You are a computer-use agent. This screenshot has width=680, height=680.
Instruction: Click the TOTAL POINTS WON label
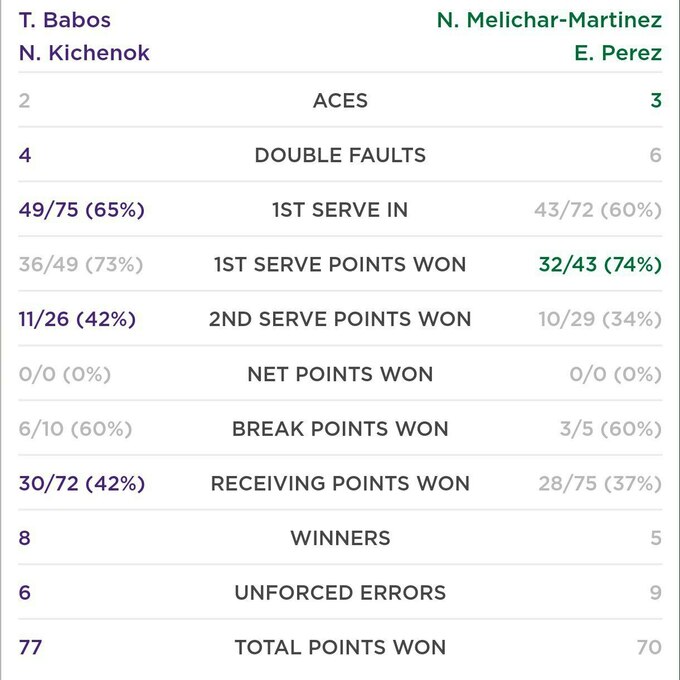tap(340, 647)
